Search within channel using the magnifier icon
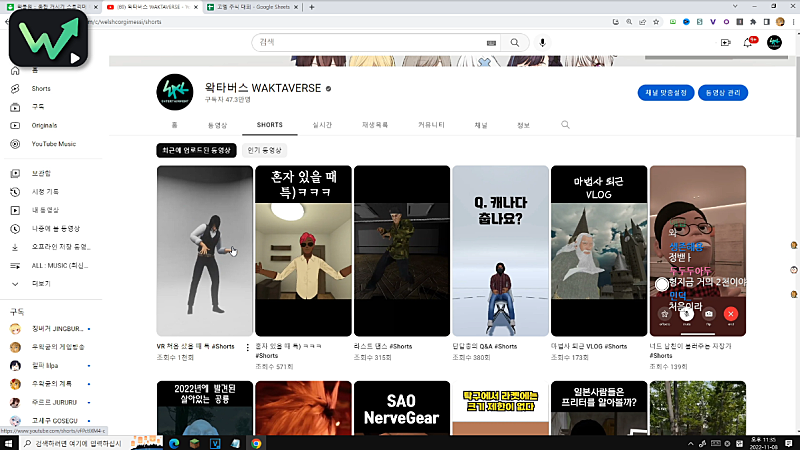 [565, 125]
